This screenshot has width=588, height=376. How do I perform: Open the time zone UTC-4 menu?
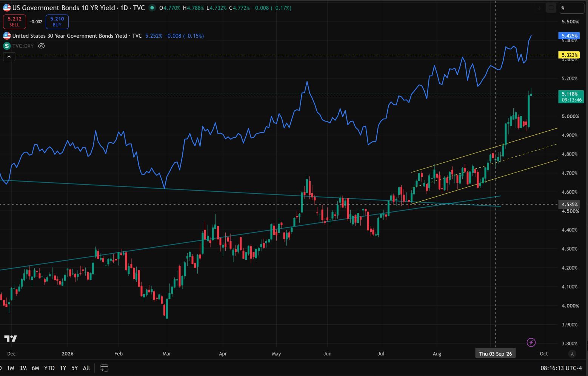(561, 368)
